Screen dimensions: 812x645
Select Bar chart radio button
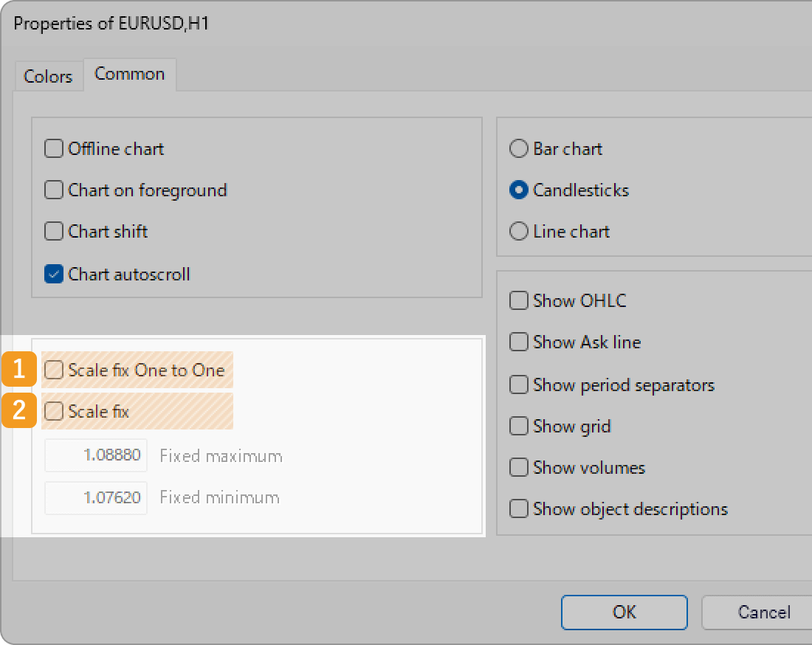[x=519, y=149]
